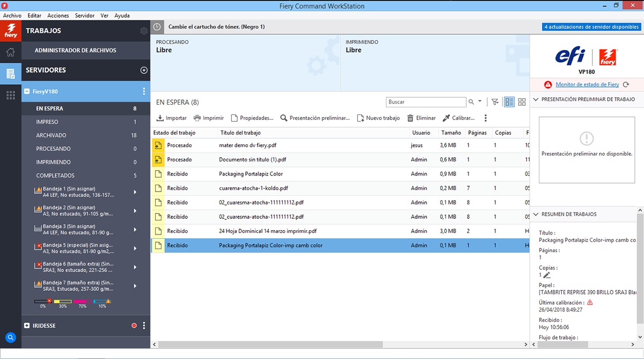
Task: Open Calibrar calibration tool
Action: [x=447, y=118]
